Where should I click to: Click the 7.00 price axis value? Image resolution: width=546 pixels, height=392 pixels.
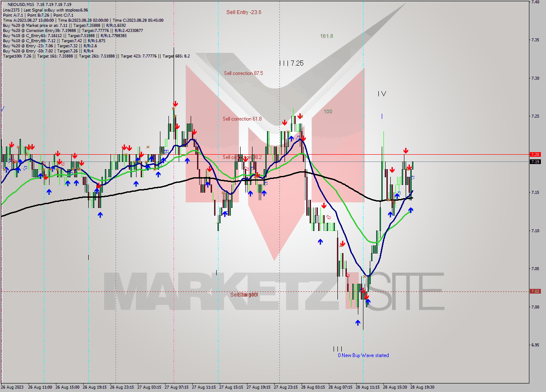[535, 307]
